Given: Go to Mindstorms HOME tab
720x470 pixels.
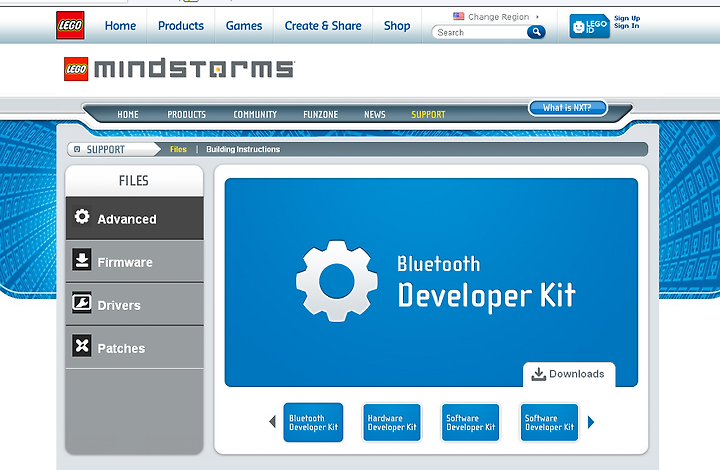Looking at the screenshot, I should [x=128, y=114].
